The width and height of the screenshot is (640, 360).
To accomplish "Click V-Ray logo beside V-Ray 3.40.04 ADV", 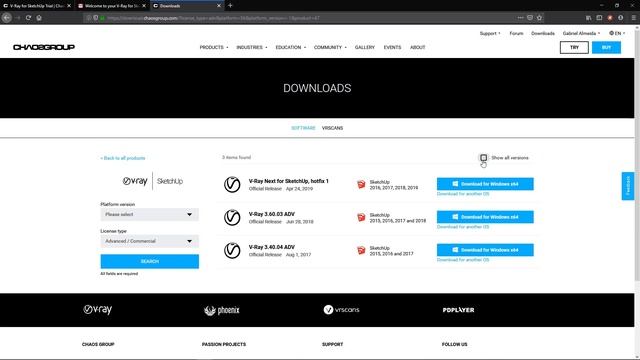I will pos(232,251).
